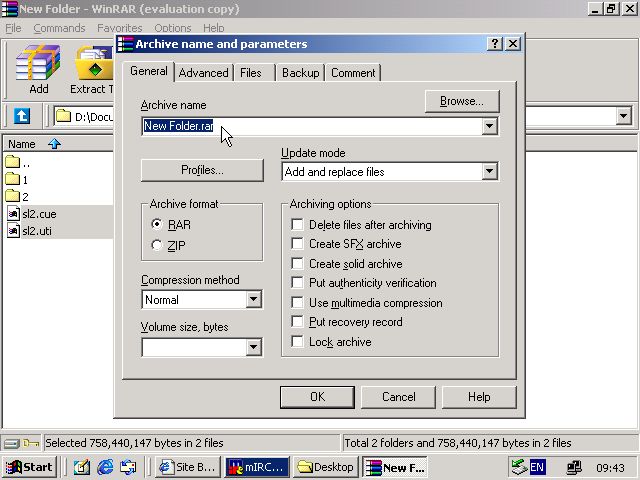Image resolution: width=640 pixels, height=480 pixels.
Task: Click status text 'Selected 758,440,147 bytes in 2 files'
Action: coord(134,443)
